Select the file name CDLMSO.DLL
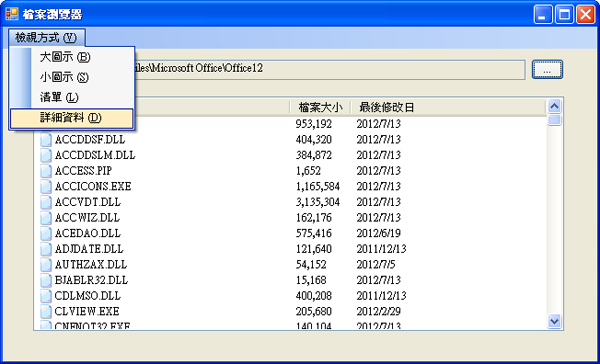The image size is (600, 364). coord(88,296)
